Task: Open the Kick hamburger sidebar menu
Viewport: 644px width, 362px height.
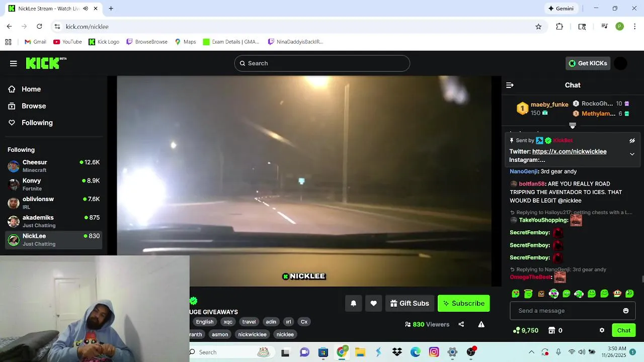Action: tap(14, 63)
